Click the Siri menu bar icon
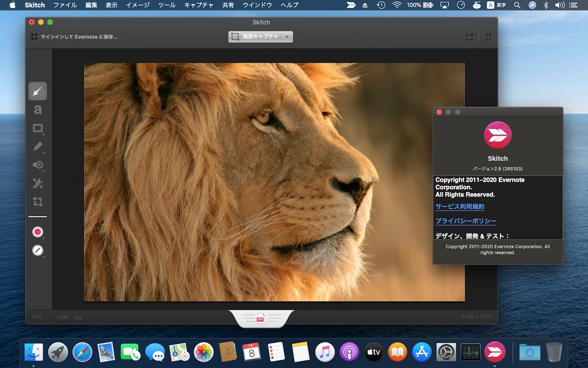Viewport: 588px width, 368px height. [x=532, y=5]
